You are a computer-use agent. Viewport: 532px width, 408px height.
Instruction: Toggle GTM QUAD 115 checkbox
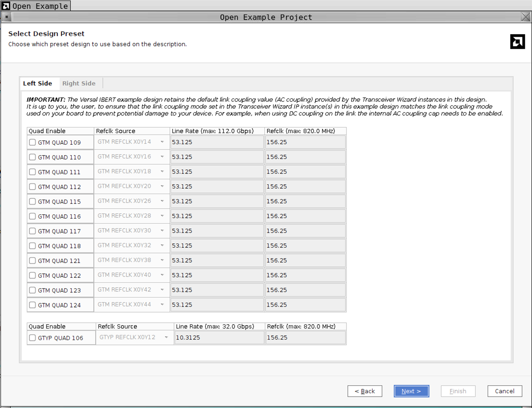coord(32,201)
